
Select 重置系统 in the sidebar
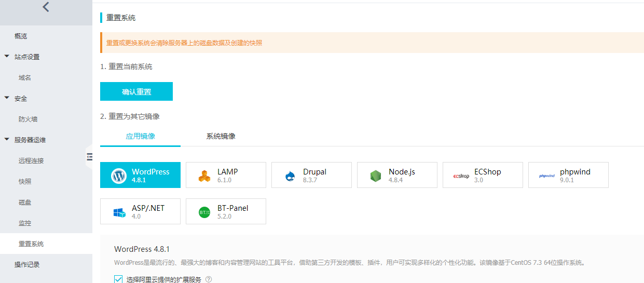pyautogui.click(x=46, y=244)
